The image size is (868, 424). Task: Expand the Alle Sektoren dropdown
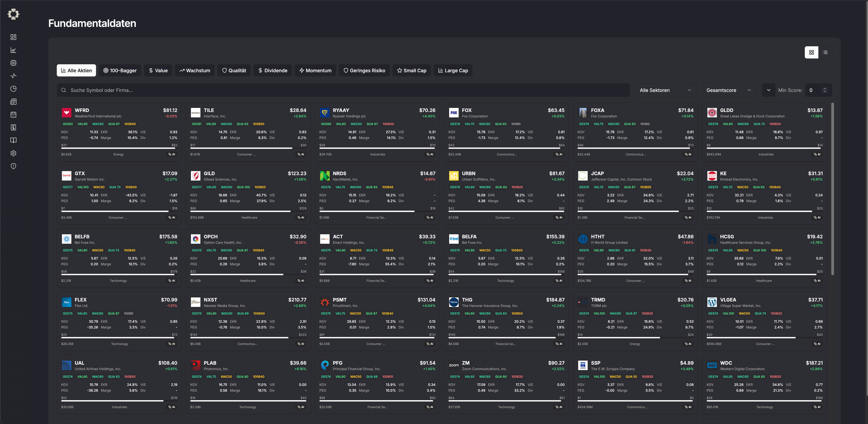[x=665, y=90]
